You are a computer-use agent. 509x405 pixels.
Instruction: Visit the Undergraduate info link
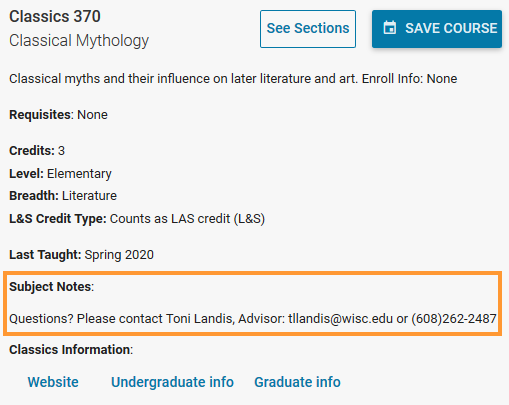click(172, 382)
